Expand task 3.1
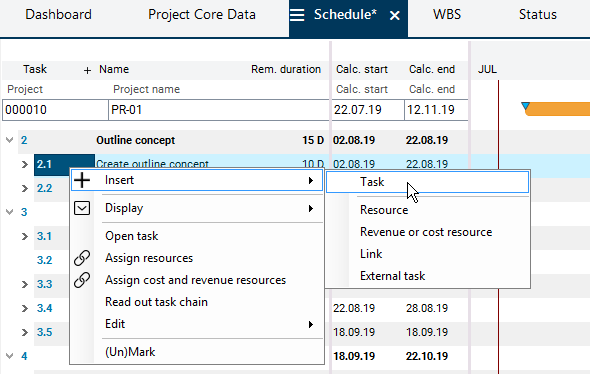 [x=25, y=237]
